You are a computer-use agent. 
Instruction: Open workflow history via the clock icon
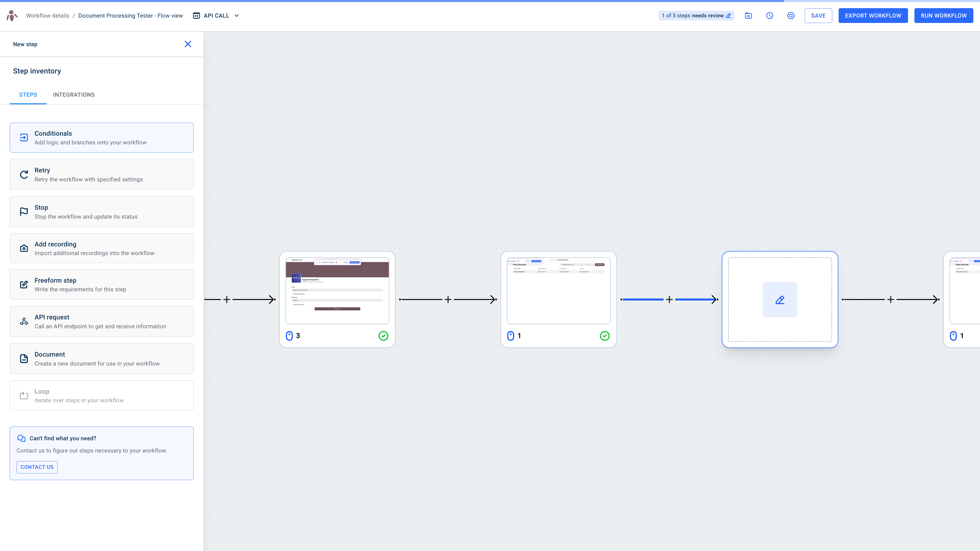pos(769,16)
